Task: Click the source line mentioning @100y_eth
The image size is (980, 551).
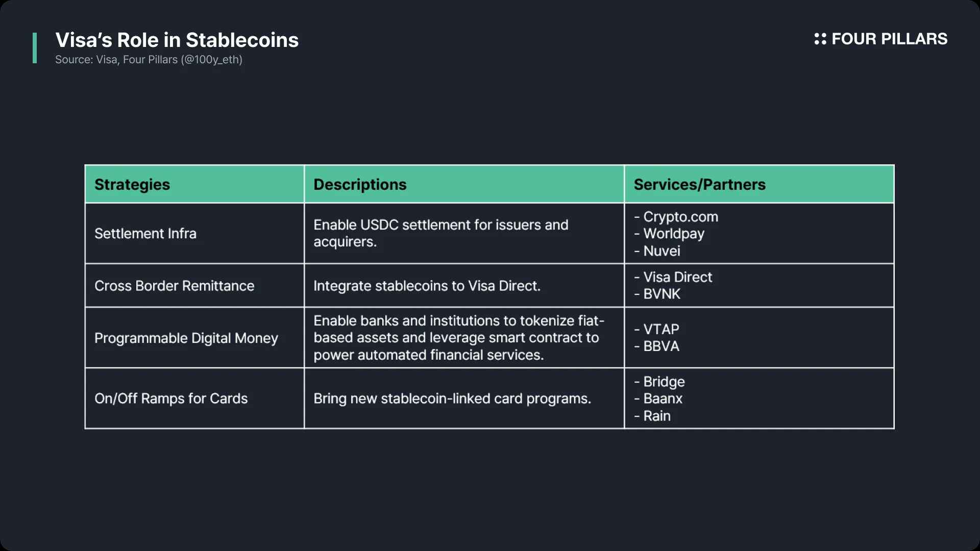Action: tap(149, 60)
